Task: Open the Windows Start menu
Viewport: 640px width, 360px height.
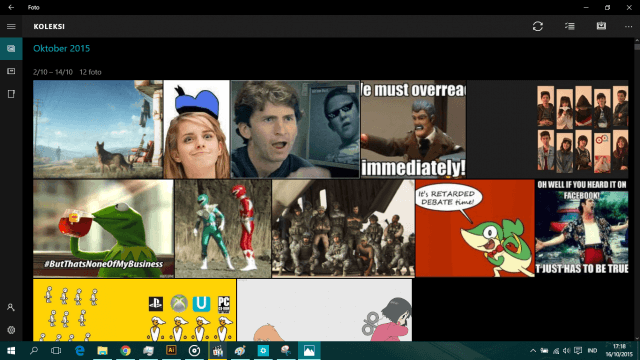Action: 11,351
